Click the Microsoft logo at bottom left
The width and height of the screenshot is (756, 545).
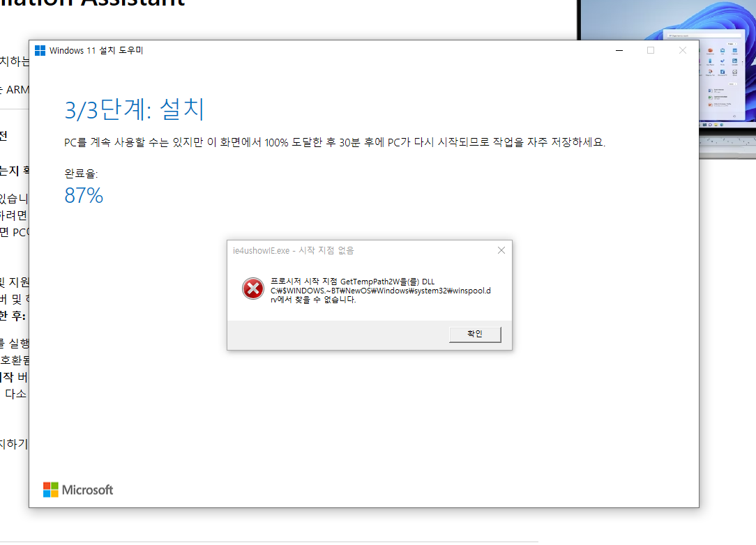pyautogui.click(x=78, y=489)
